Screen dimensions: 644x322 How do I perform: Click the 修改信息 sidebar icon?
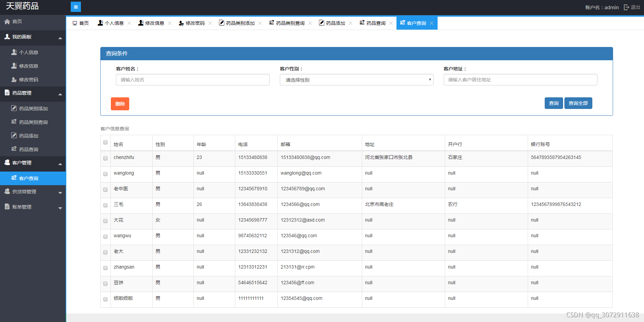point(14,66)
